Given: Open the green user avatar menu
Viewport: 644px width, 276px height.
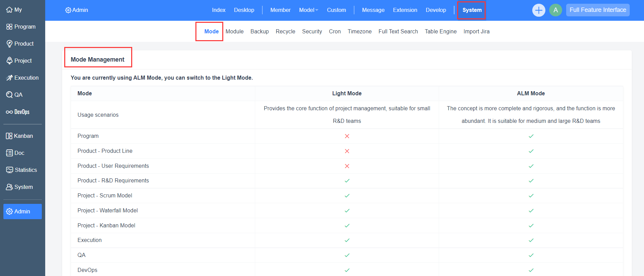Looking at the screenshot, I should 555,10.
